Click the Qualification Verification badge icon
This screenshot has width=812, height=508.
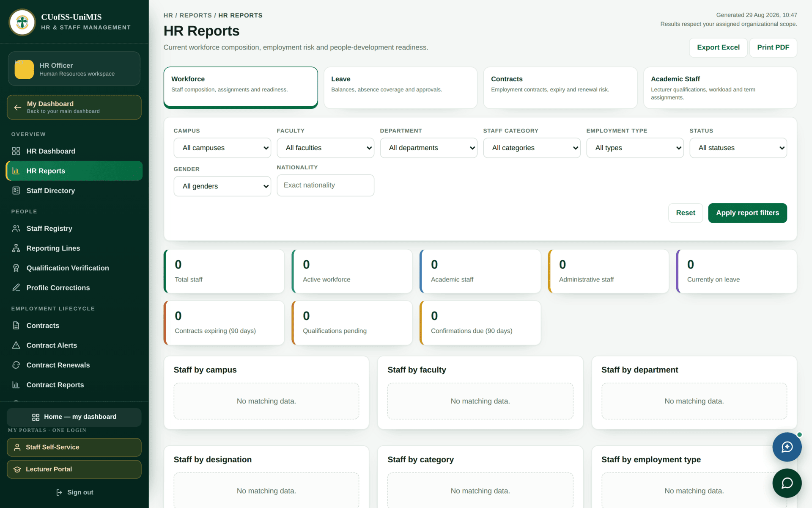[16, 268]
